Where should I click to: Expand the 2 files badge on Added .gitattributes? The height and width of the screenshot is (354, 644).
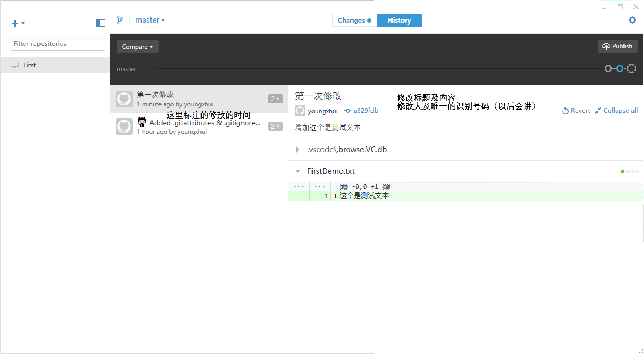[275, 126]
